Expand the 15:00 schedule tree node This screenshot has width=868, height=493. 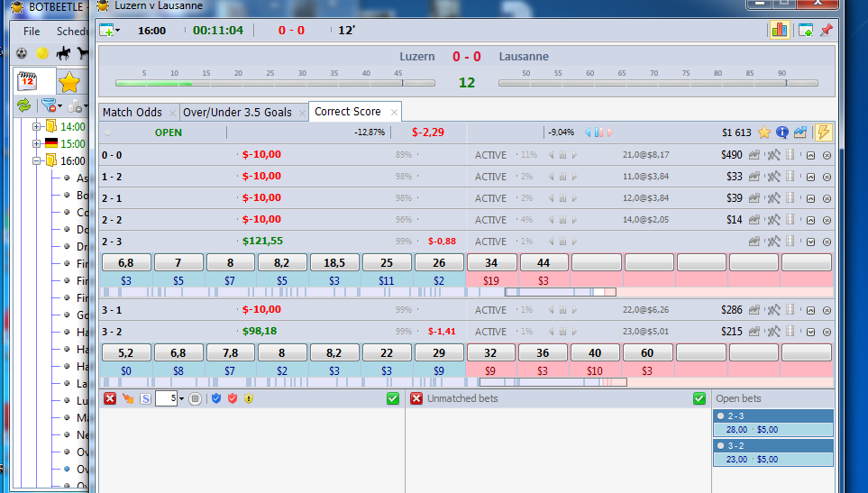37,144
